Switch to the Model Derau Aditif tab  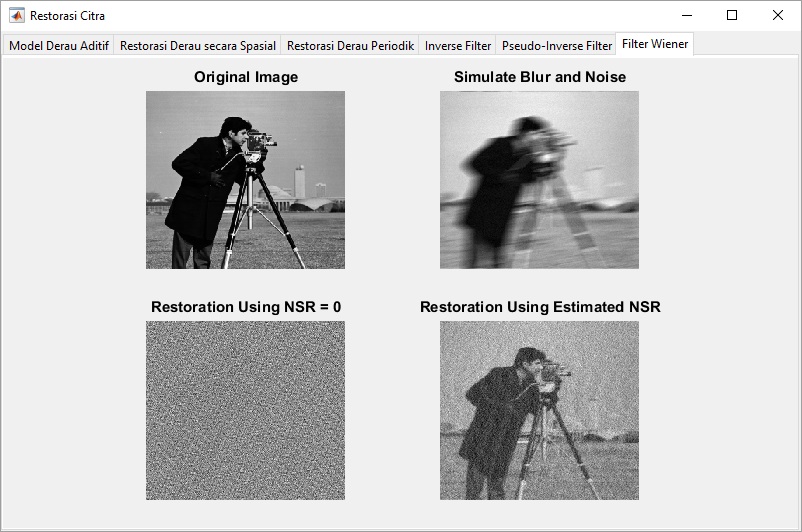click(x=59, y=46)
